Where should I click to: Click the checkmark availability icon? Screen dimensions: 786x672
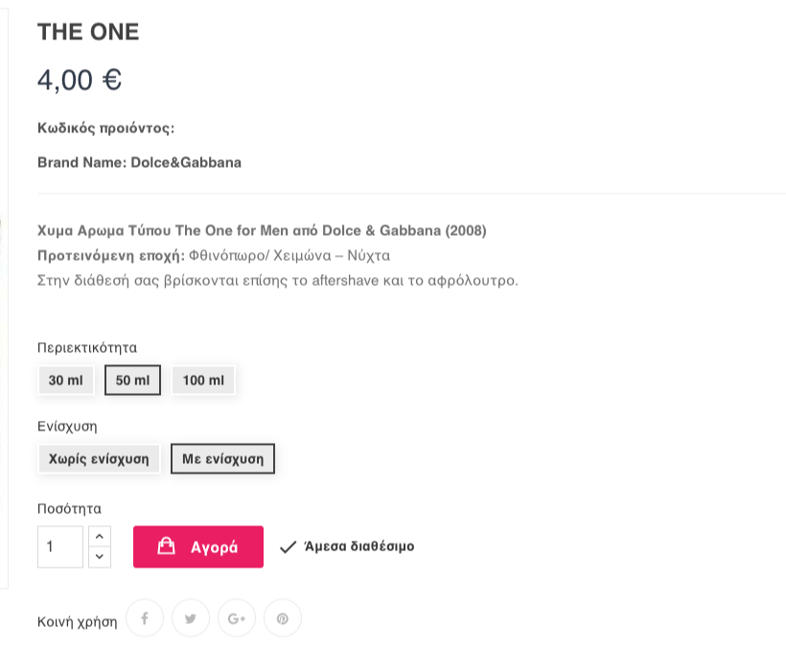(288, 547)
